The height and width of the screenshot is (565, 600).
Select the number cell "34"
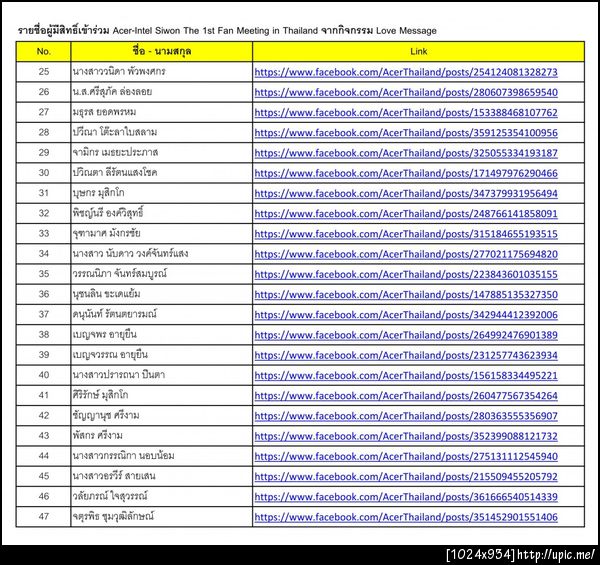coord(44,254)
